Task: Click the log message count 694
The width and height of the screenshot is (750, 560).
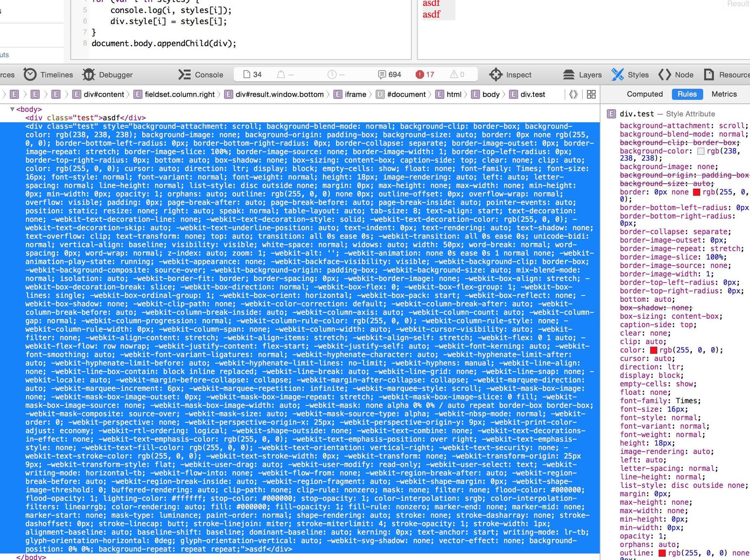Action: (x=389, y=75)
